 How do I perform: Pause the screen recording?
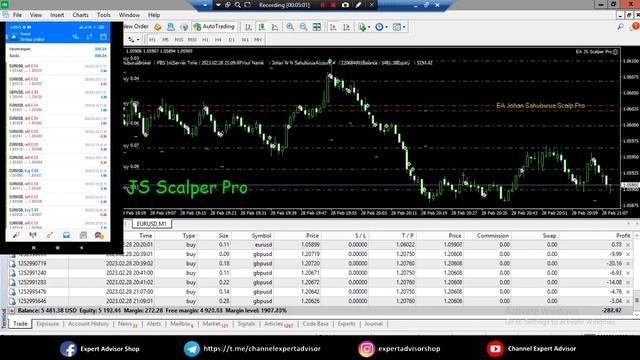point(322,5)
